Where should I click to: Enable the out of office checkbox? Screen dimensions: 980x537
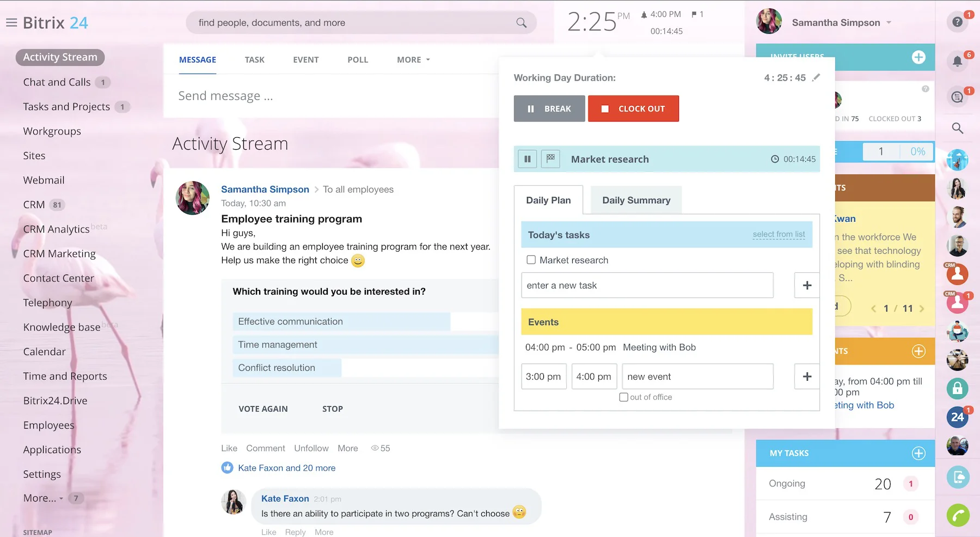[624, 397]
